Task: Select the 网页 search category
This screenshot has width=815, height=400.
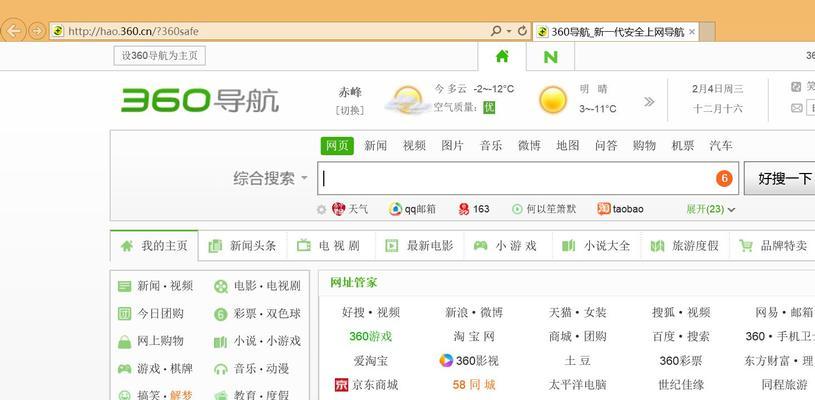Action: [x=337, y=145]
